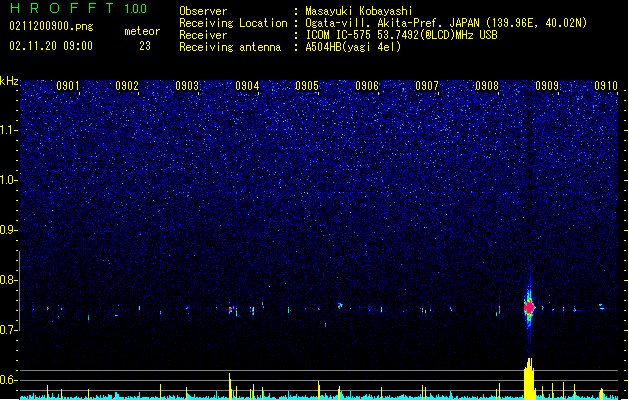The image size is (629, 400).
Task: Click the 'Receiver' field label
Action: pyautogui.click(x=203, y=35)
